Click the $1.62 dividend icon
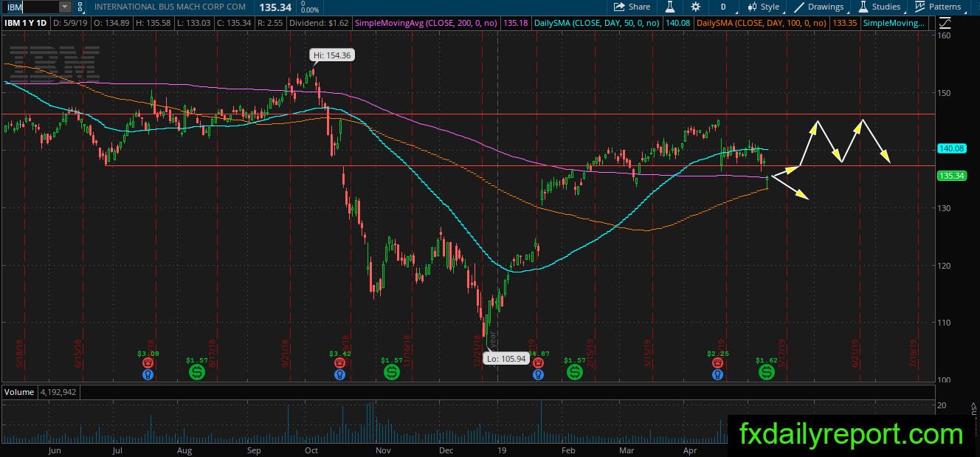The image size is (980, 457). coord(767,372)
